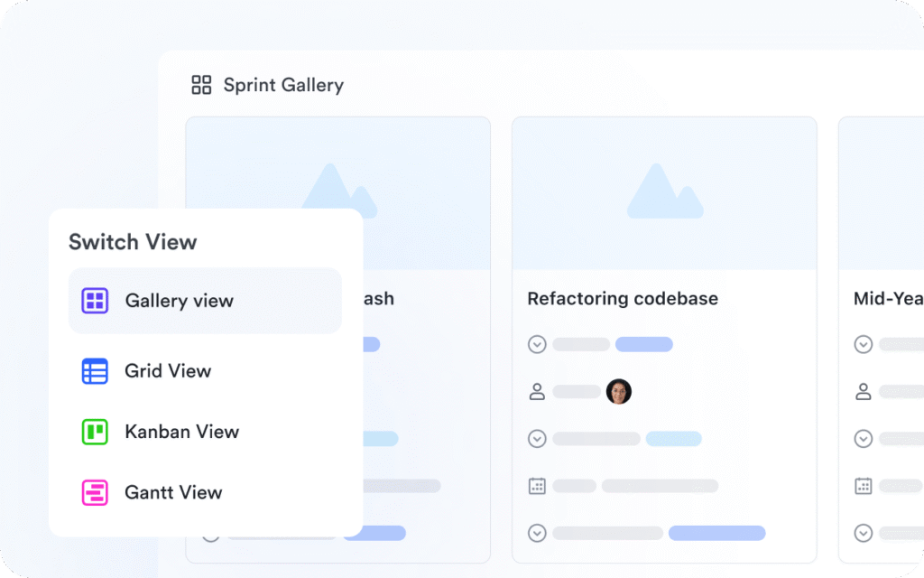Click assignee avatar in Refactoring codebase card
Screen dimensions: 924x578
[x=619, y=392]
